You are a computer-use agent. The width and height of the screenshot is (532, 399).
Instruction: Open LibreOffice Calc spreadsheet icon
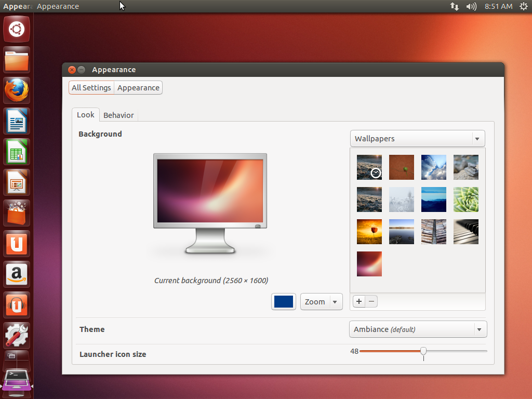17,152
